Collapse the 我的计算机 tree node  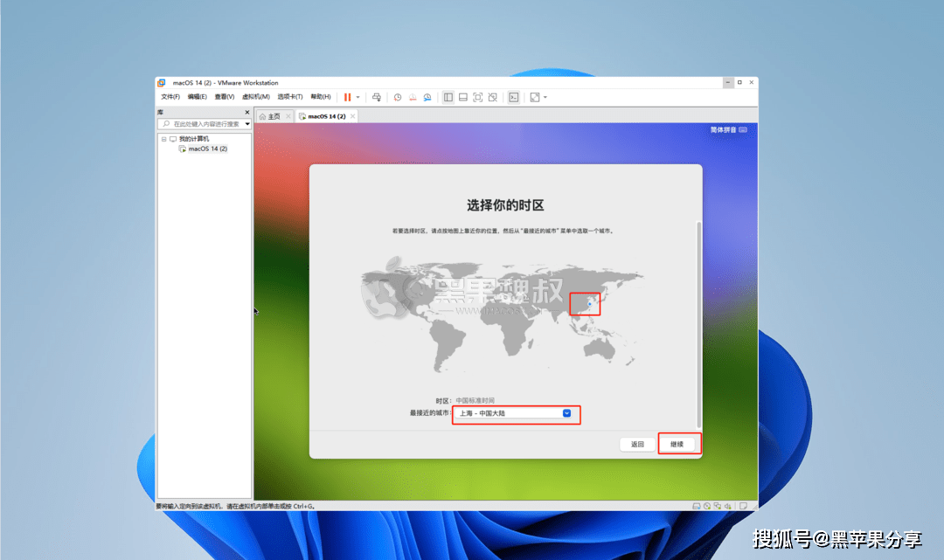click(x=163, y=139)
